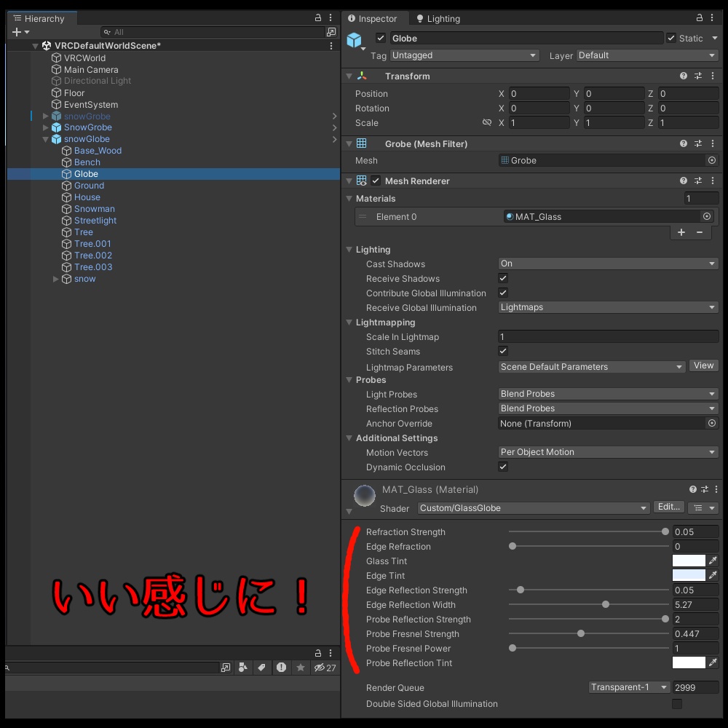Open the Layer dropdown showing Default
Image resolution: width=728 pixels, height=728 pixels.
[x=647, y=55]
